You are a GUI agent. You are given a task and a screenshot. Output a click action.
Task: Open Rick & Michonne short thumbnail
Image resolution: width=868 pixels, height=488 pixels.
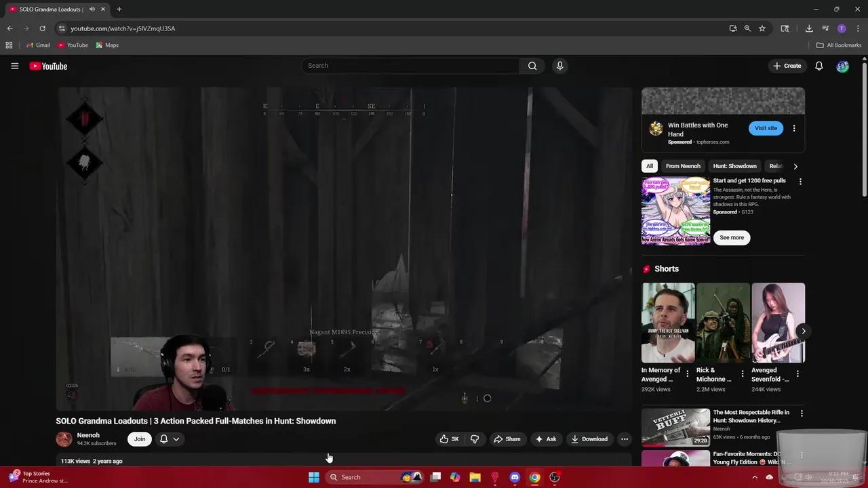[723, 323]
